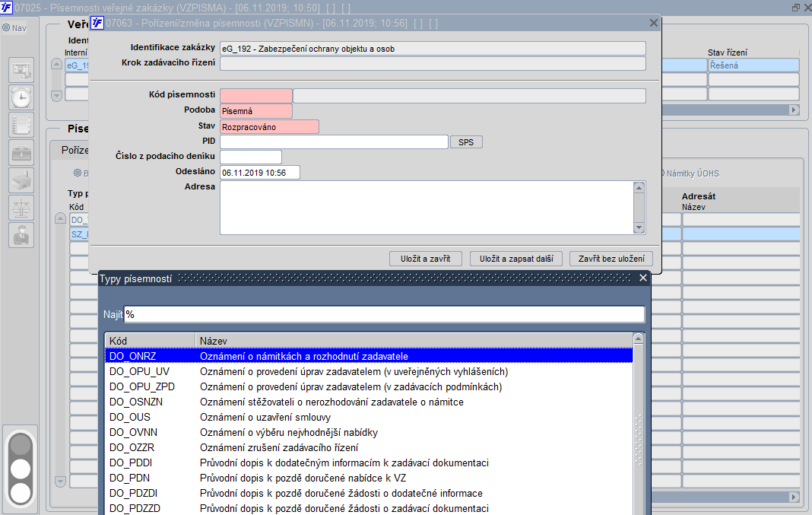Click the factory building icon in sidebar

(21, 180)
